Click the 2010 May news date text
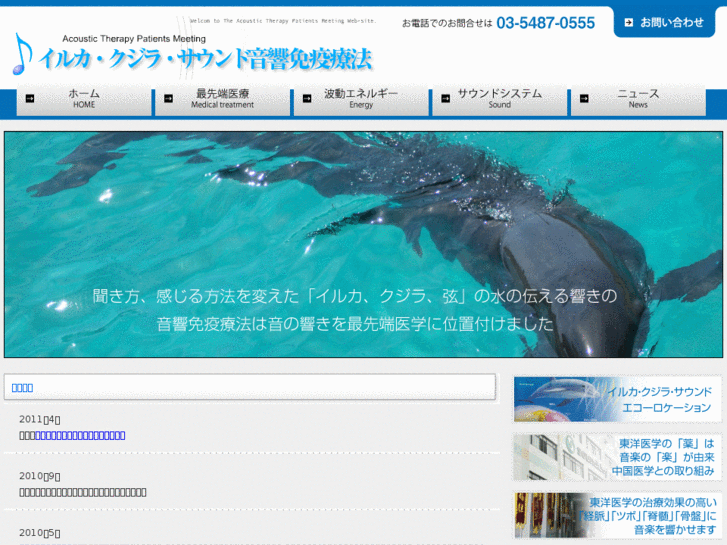Image resolution: width=727 pixels, height=545 pixels. pyautogui.click(x=39, y=533)
